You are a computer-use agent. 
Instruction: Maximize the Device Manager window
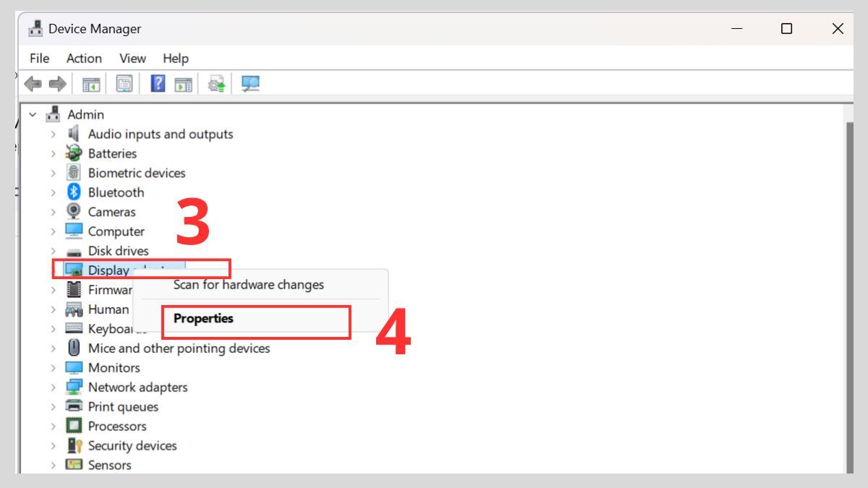pos(786,29)
